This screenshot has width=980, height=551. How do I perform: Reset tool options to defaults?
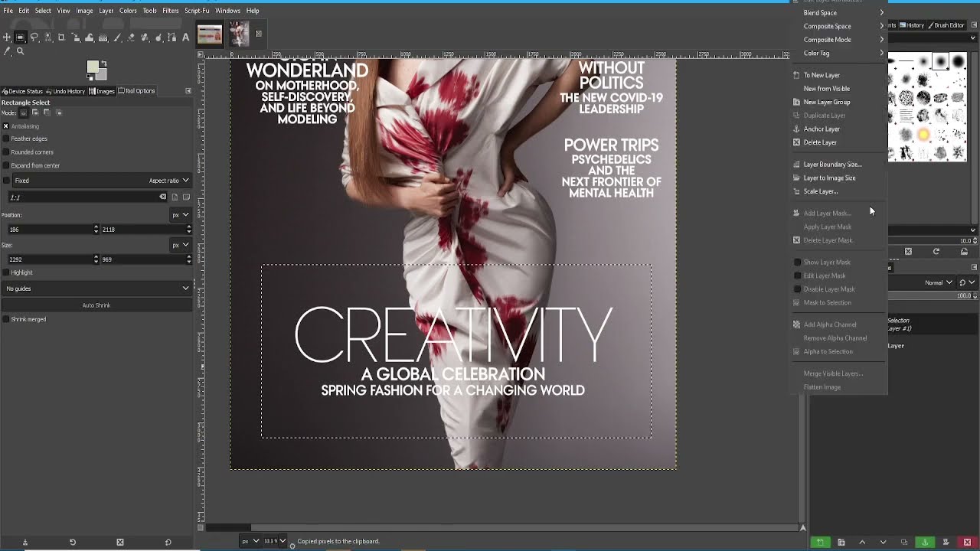point(168,542)
